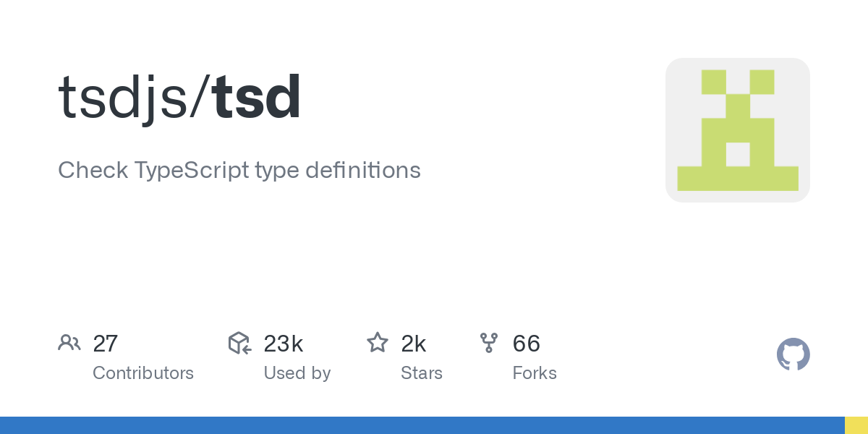Viewport: 868px width, 434px height.
Task: Click the Check TypeScript type definitions description
Action: [239, 171]
